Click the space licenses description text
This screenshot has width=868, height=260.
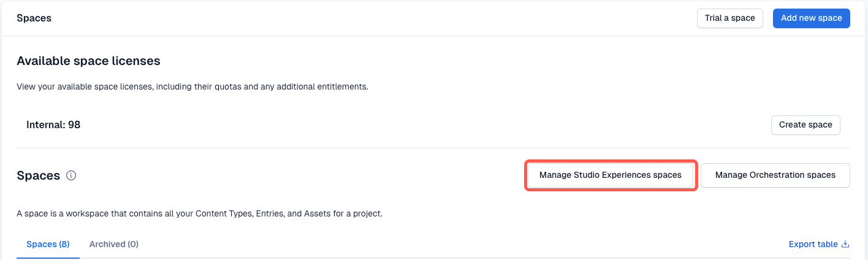192,86
